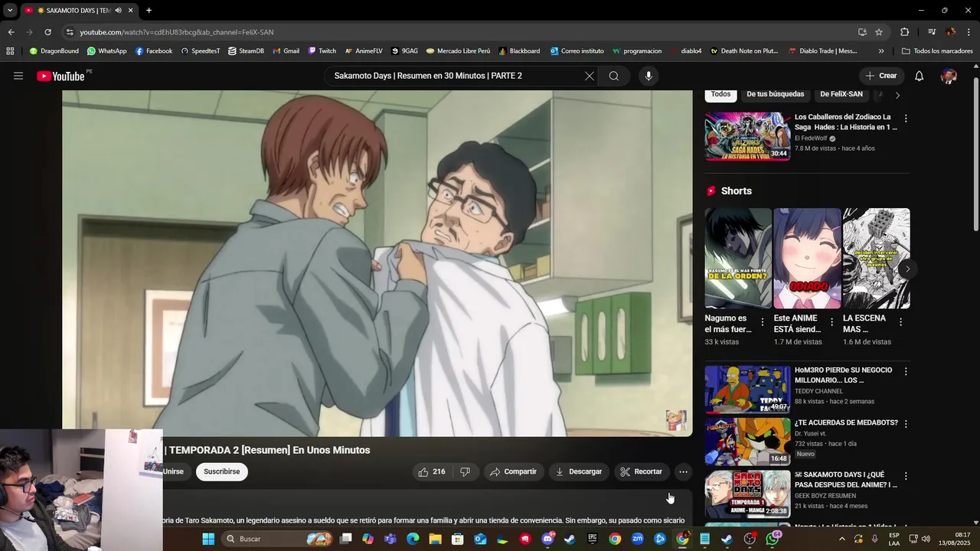The width and height of the screenshot is (980, 551).
Task: Open options for MEDABOTS video
Action: pos(906,423)
